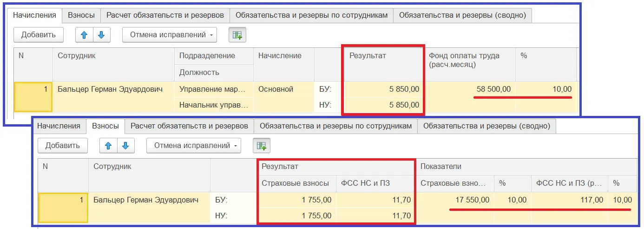Click Добавить button above the Подразделение table

tap(39, 35)
